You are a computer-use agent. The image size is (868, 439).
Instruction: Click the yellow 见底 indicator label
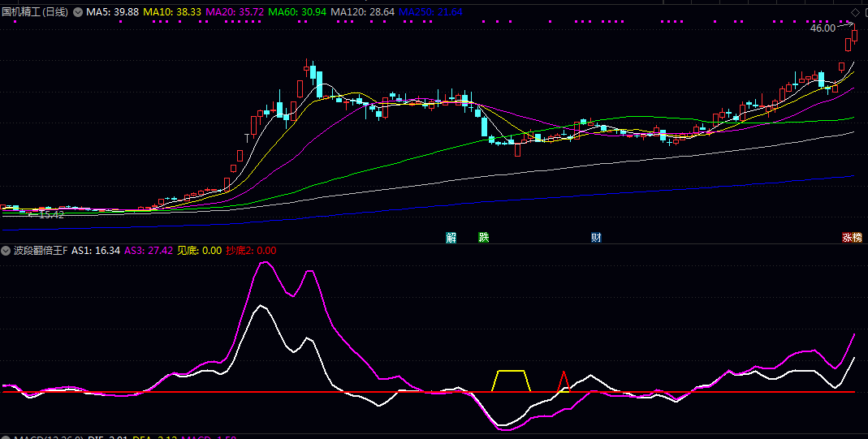click(x=199, y=251)
